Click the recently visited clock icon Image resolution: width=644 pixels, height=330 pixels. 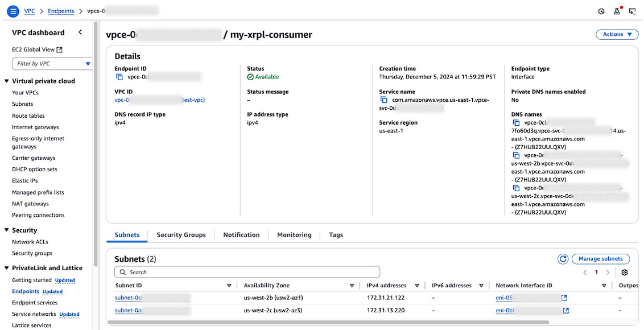(601, 11)
